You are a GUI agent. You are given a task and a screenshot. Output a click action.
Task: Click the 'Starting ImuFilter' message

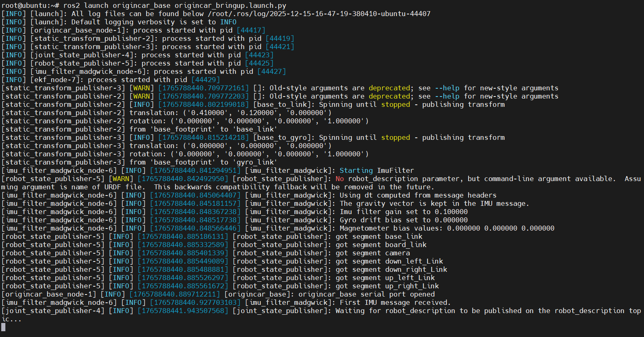376,170
